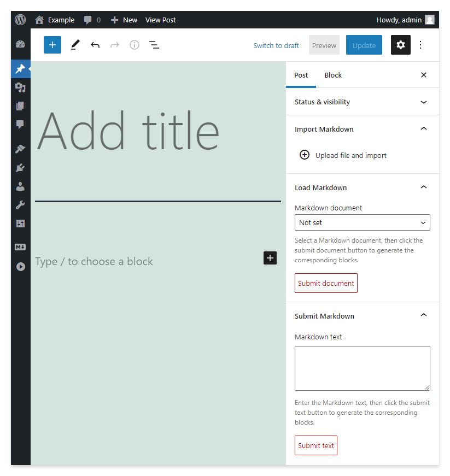The width and height of the screenshot is (450, 476).
Task: Open the block inserter with the plus icon
Action: pyautogui.click(x=52, y=45)
